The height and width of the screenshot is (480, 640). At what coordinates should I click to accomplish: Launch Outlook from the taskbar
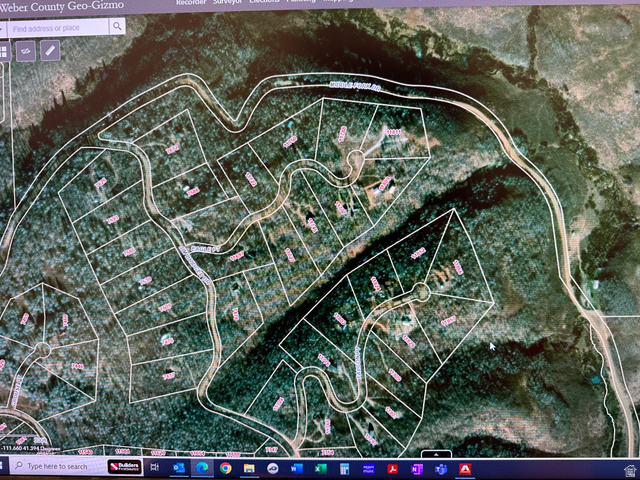coord(179,468)
